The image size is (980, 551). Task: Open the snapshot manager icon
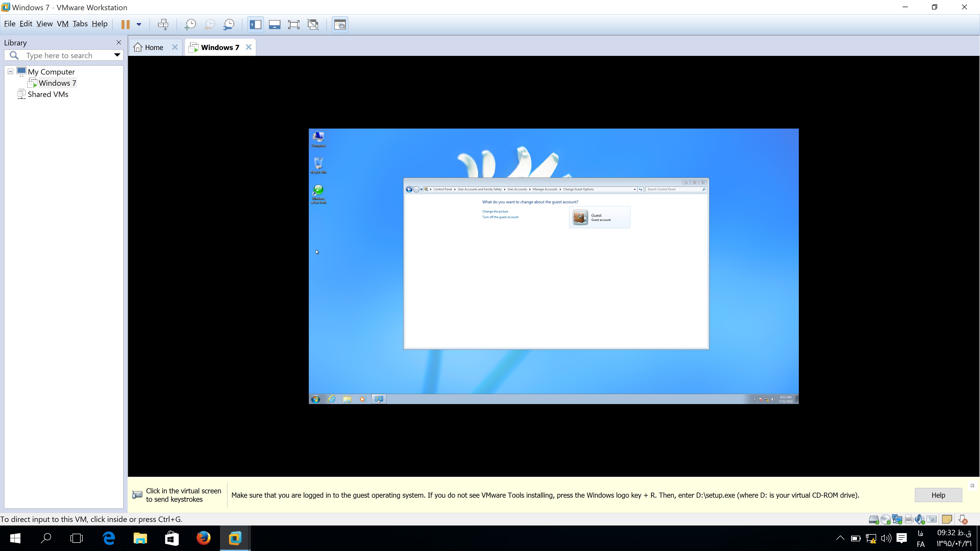click(x=229, y=24)
